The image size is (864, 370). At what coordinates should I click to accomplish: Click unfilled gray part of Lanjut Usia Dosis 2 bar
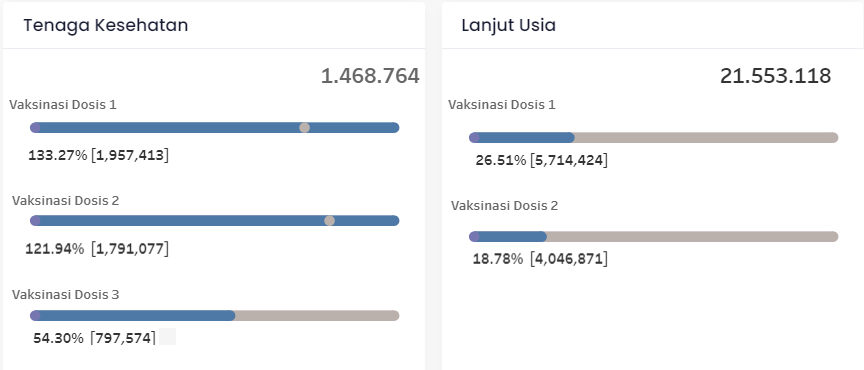692,237
